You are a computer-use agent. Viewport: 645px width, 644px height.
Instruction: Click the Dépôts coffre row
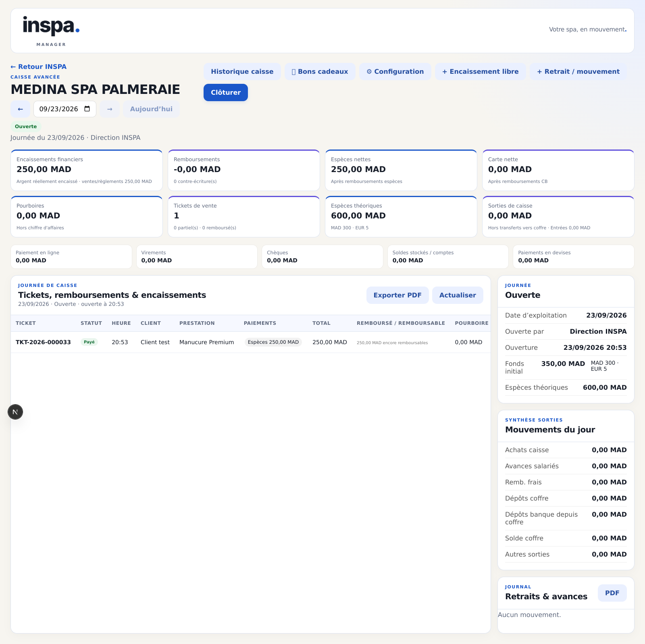point(566,498)
